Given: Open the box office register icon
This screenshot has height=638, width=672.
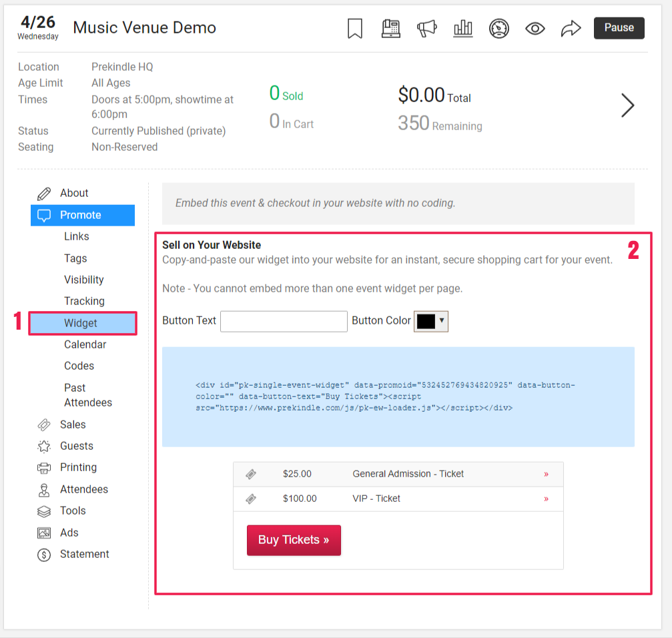Looking at the screenshot, I should 391,29.
